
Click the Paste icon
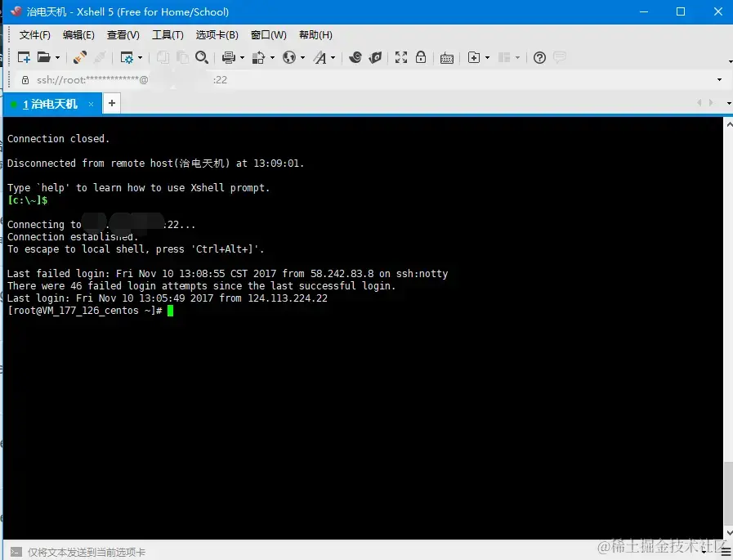coord(182,57)
